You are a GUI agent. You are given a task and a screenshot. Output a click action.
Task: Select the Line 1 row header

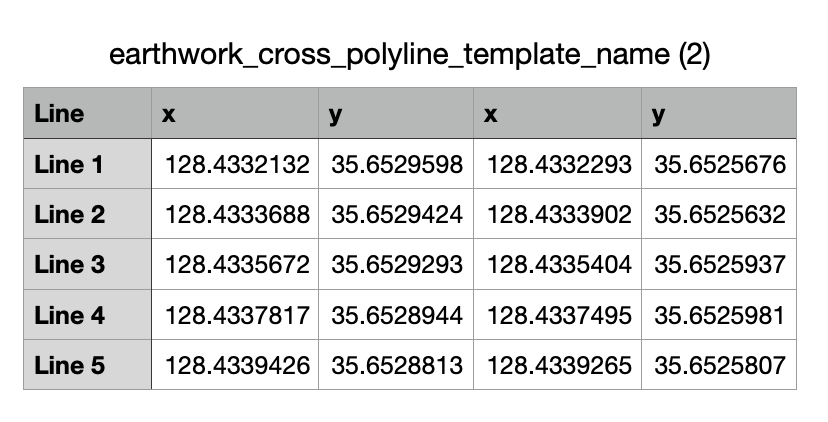click(87, 164)
